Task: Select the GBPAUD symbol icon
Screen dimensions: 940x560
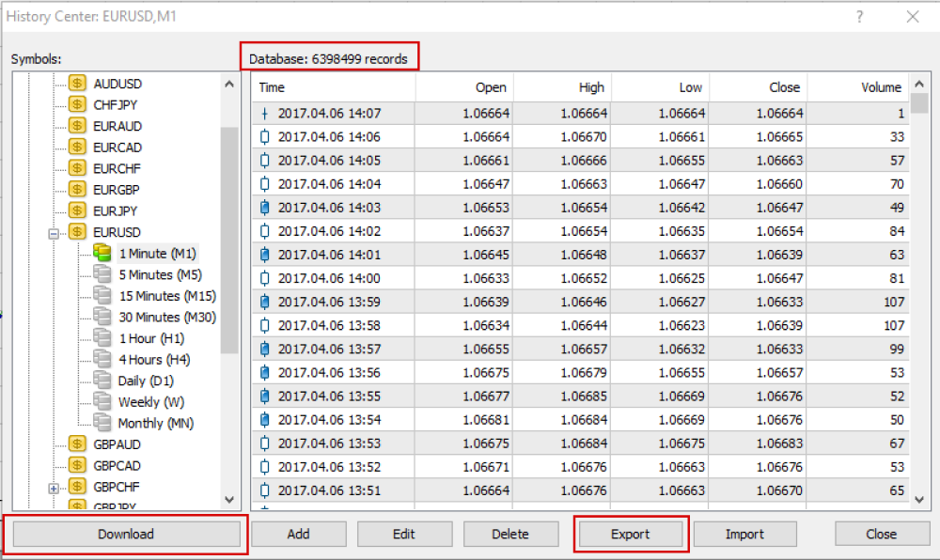Action: pos(77,443)
